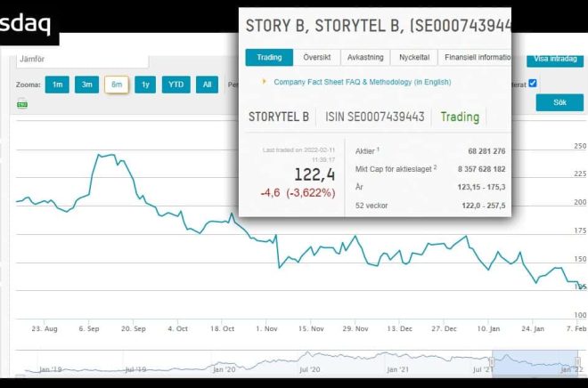Click the 1. Nov axis label
The image size is (588, 388).
pyautogui.click(x=266, y=329)
